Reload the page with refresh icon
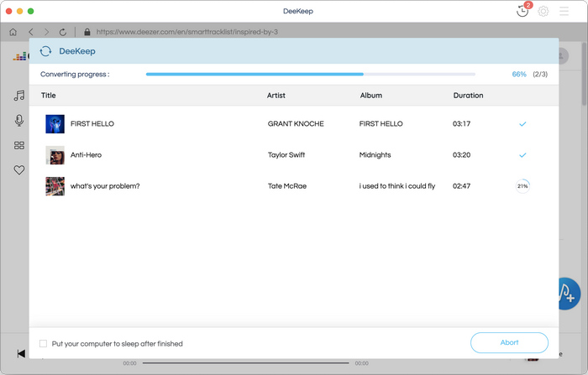The image size is (588, 375). (63, 32)
